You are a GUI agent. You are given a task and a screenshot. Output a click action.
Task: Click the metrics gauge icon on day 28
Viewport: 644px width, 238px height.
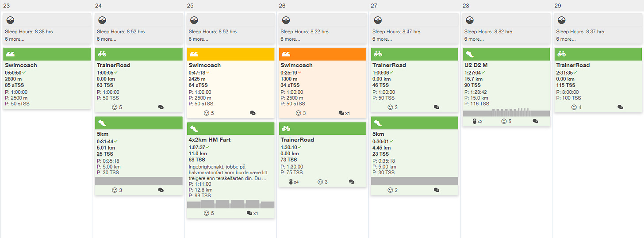pyautogui.click(x=470, y=20)
